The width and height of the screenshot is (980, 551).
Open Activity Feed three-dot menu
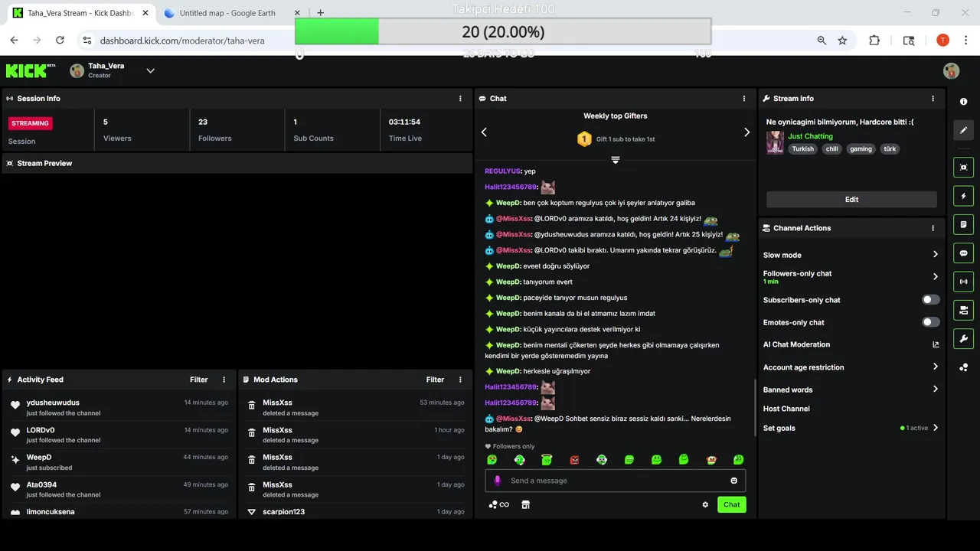pos(224,380)
